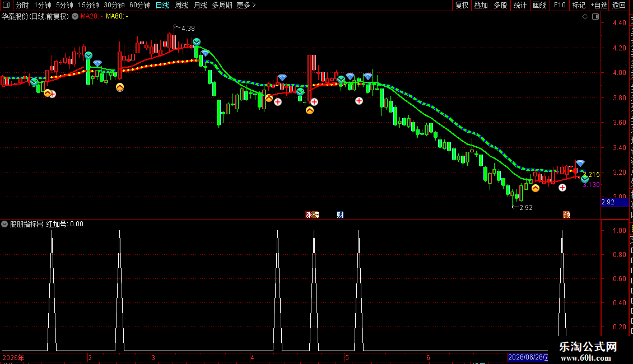Toggle the 叠加 overlay option

coord(481,5)
